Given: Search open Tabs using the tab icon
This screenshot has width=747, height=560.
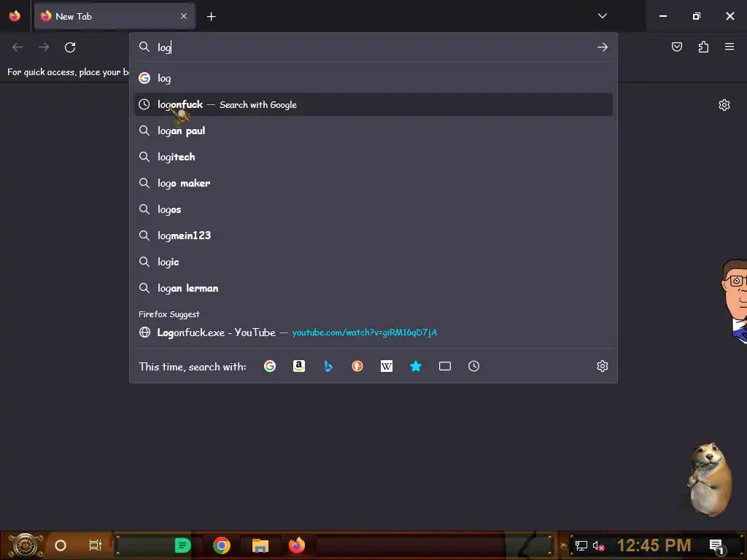Looking at the screenshot, I should click(x=444, y=366).
